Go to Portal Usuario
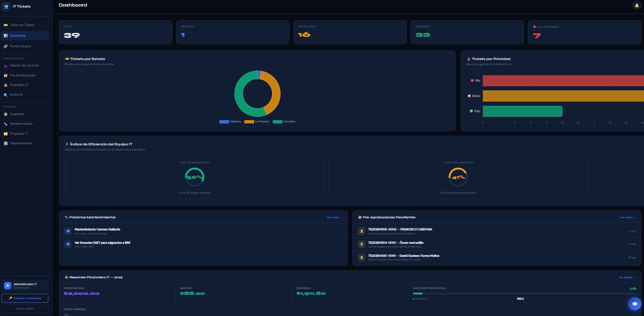The height and width of the screenshot is (316, 644). (25, 46)
